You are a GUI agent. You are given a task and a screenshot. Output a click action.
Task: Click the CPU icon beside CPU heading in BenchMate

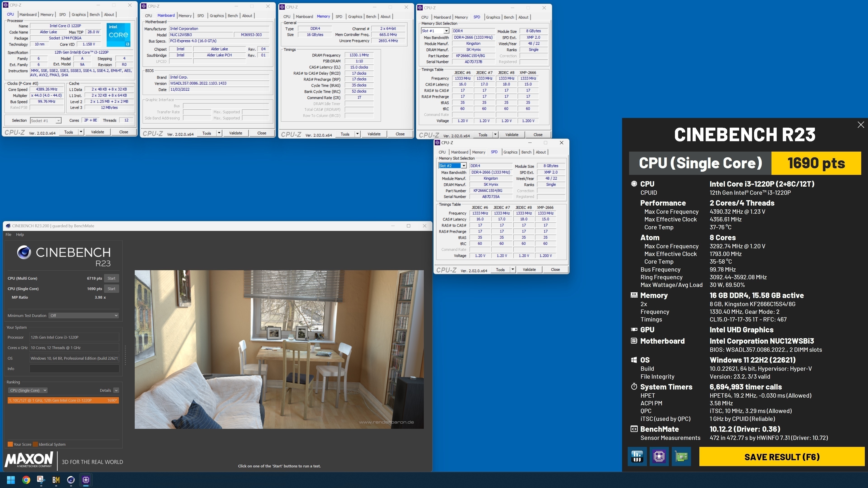pyautogui.click(x=634, y=184)
